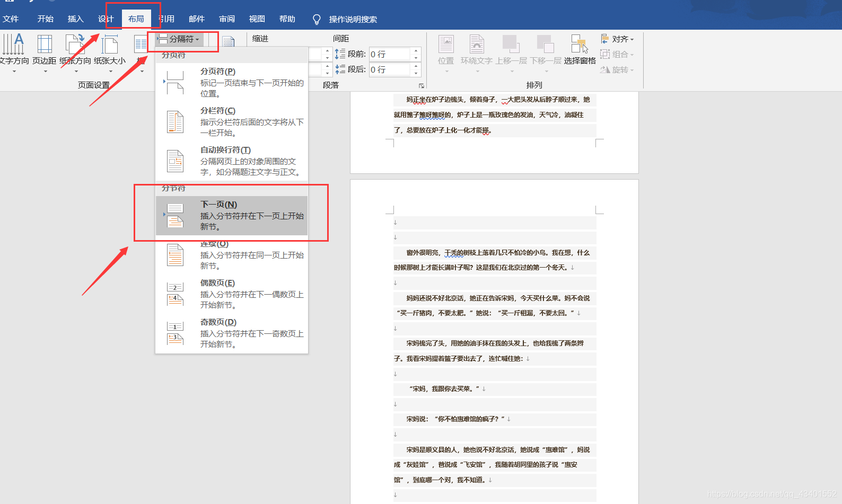The image size is (842, 504).
Task: Switch to the 布局 Layout tab
Action: 136,19
